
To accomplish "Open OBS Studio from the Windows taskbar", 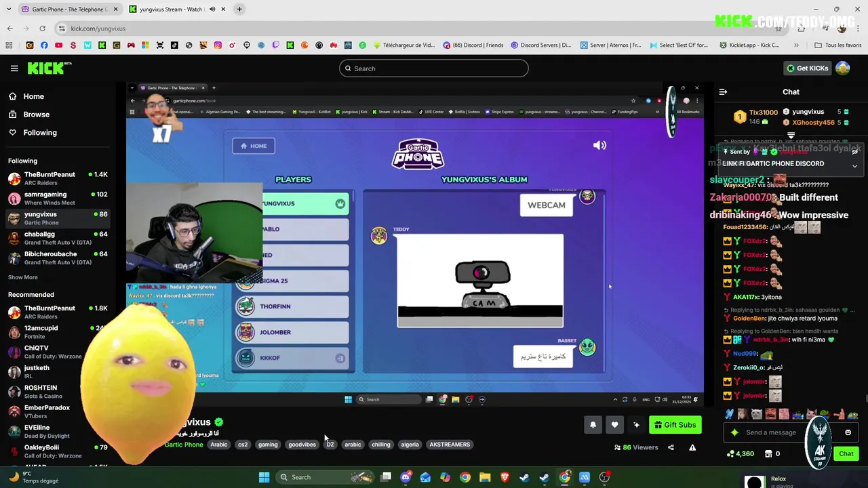I will 604,477.
